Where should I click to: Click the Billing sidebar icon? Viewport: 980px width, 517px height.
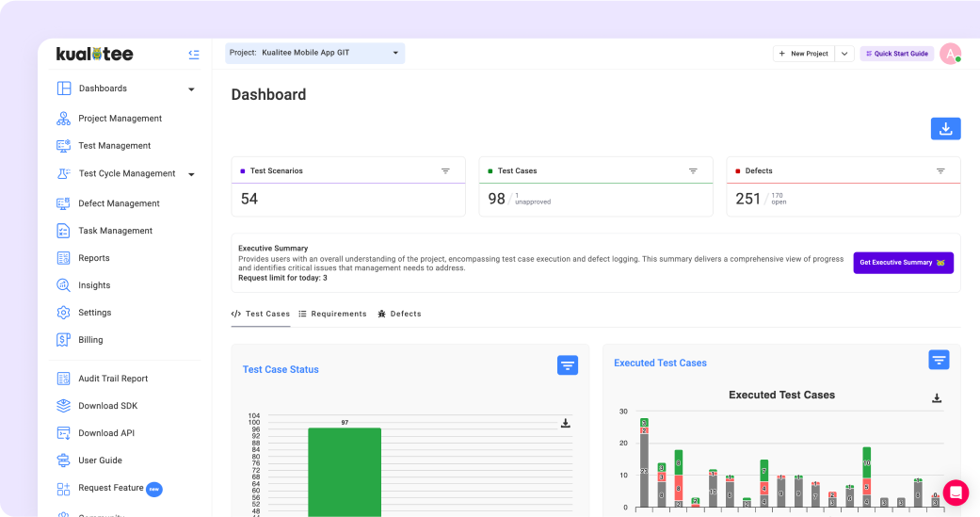[x=64, y=339]
